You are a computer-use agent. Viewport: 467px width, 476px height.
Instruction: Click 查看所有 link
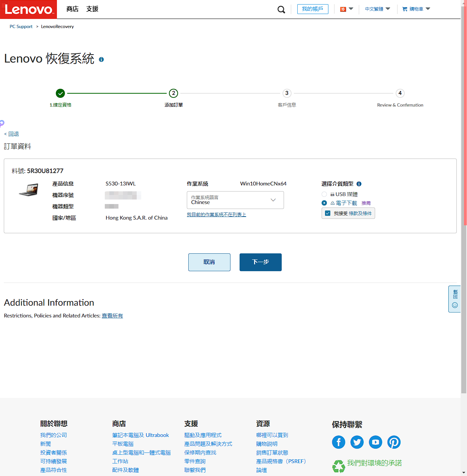click(x=112, y=316)
